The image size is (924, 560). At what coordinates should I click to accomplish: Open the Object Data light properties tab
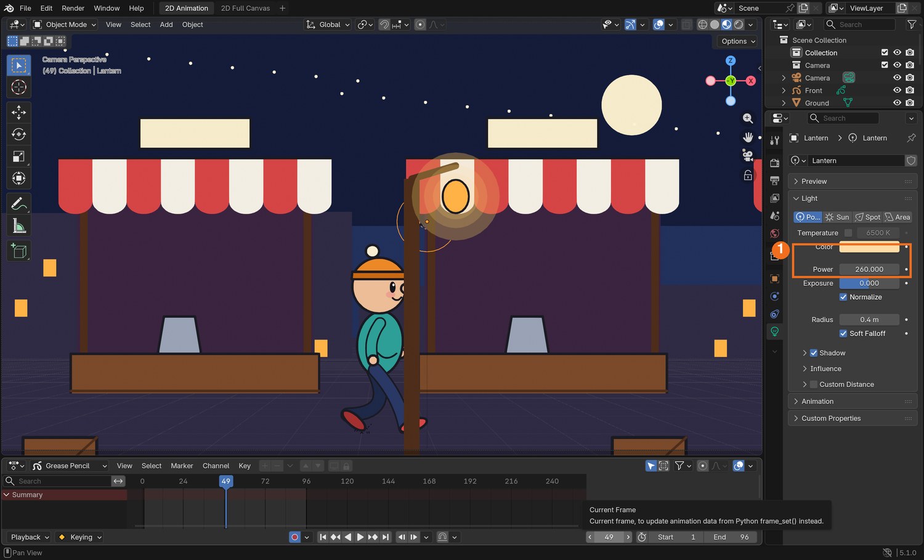(775, 331)
